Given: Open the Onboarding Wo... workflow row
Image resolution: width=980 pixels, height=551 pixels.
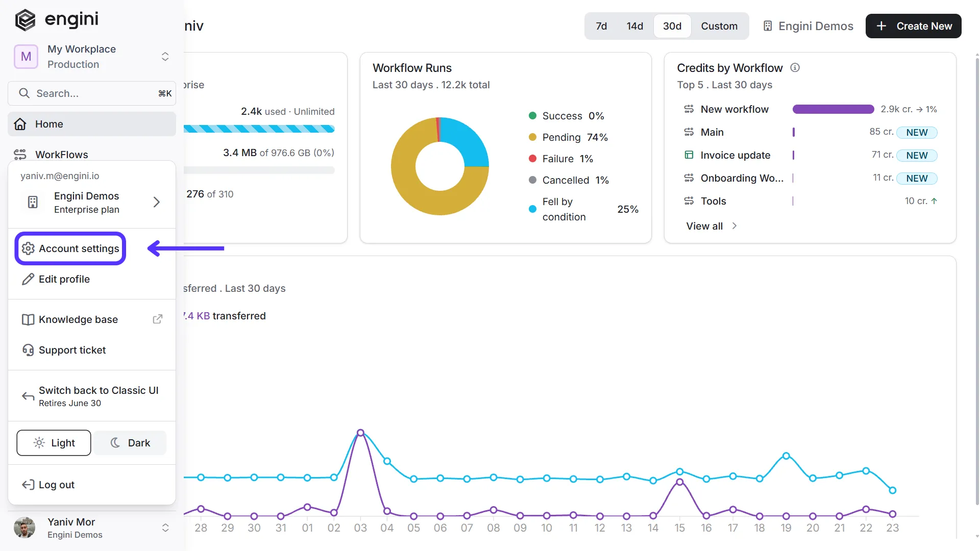Looking at the screenshot, I should pyautogui.click(x=811, y=178).
